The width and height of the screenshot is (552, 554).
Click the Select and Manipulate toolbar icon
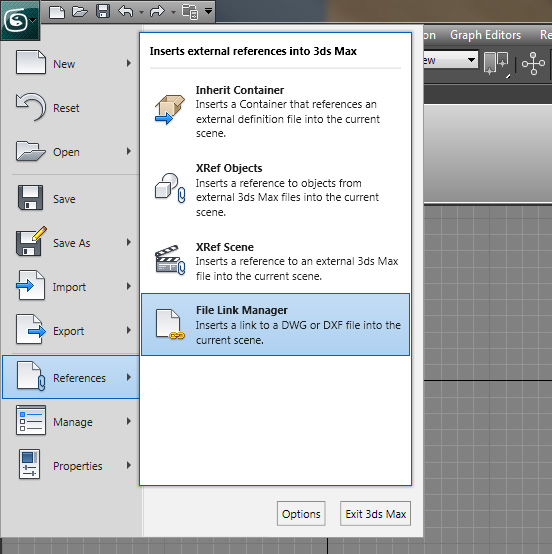point(533,64)
